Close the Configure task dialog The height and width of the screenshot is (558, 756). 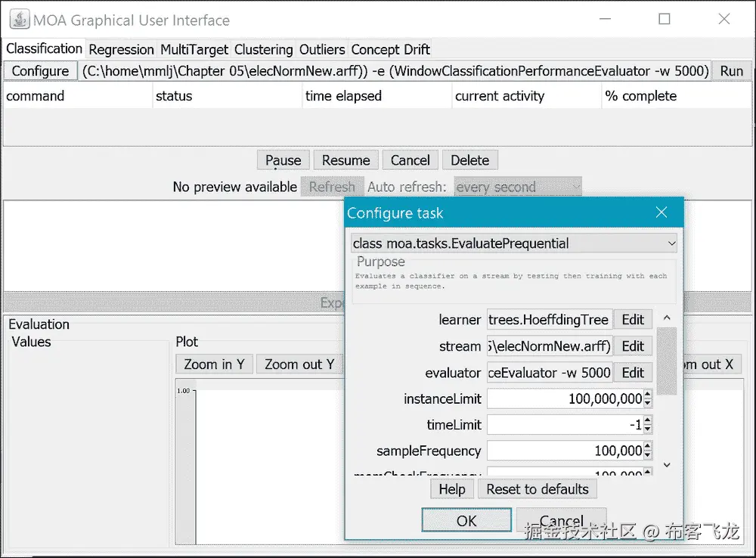(x=661, y=212)
